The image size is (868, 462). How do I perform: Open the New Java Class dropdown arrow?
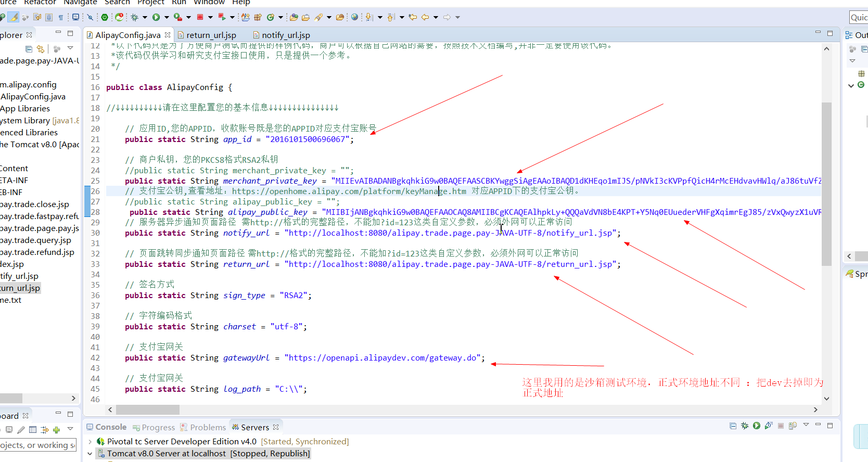tap(280, 17)
